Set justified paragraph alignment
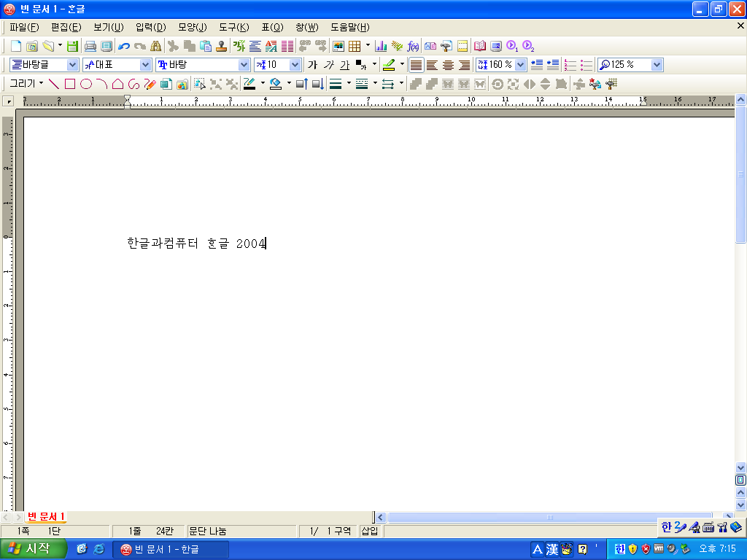The image size is (747, 560). point(416,65)
